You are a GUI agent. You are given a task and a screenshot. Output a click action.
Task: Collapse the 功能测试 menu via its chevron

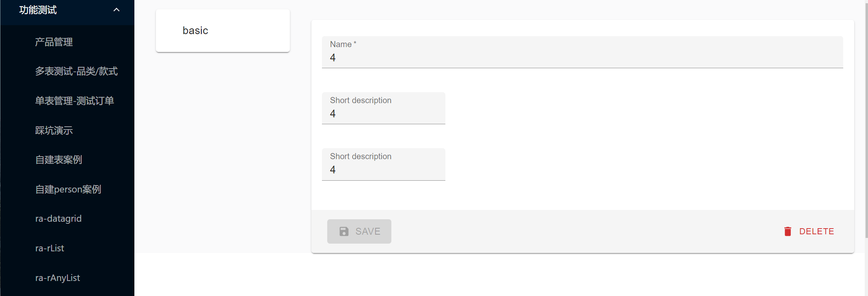point(117,9)
